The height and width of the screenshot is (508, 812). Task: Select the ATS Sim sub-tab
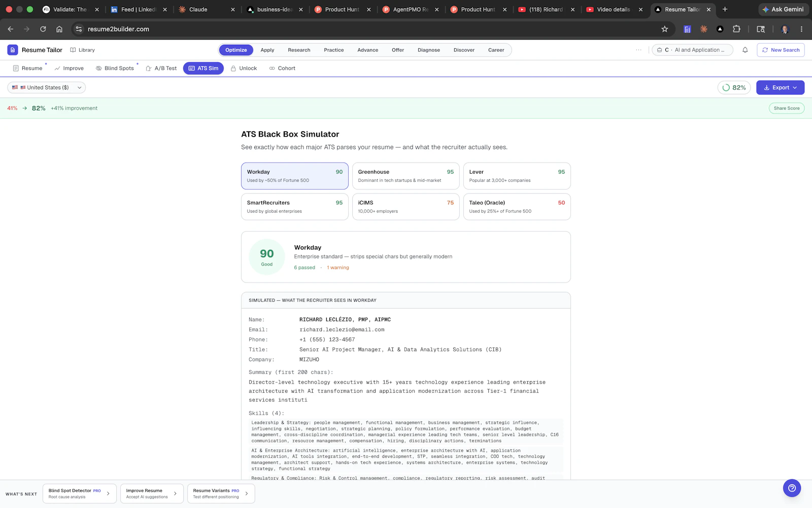tap(203, 68)
